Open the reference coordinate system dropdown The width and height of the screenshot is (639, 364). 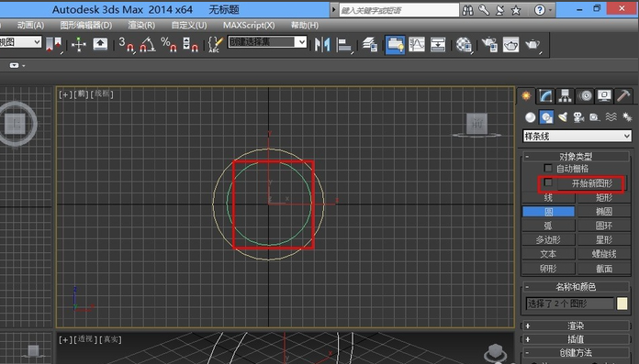tap(20, 42)
